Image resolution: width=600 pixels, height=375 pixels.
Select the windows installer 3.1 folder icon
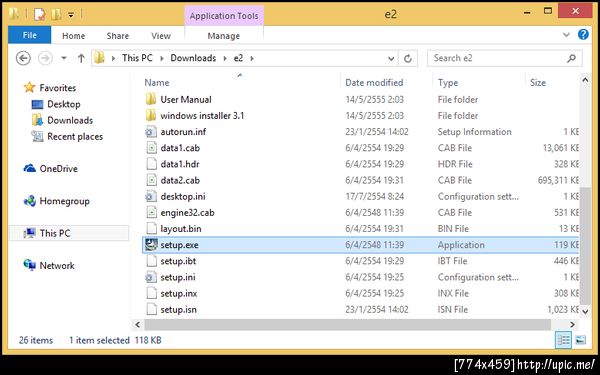click(x=151, y=116)
